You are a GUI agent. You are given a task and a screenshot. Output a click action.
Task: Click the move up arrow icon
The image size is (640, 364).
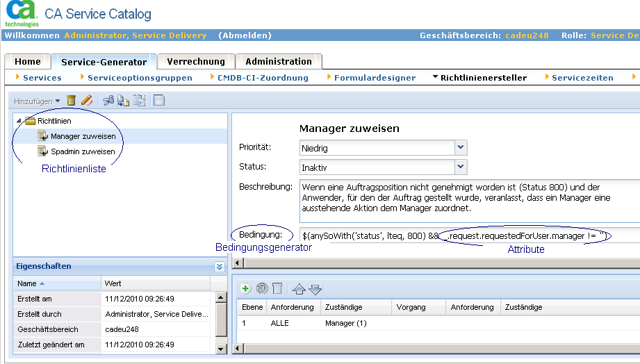click(x=299, y=288)
